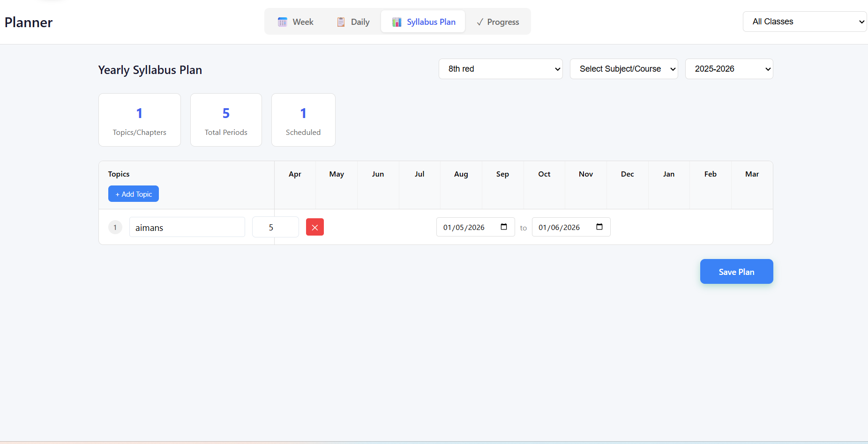The width and height of the screenshot is (868, 444).
Task: Click the end date field 01/06/2026
Action: point(571,227)
